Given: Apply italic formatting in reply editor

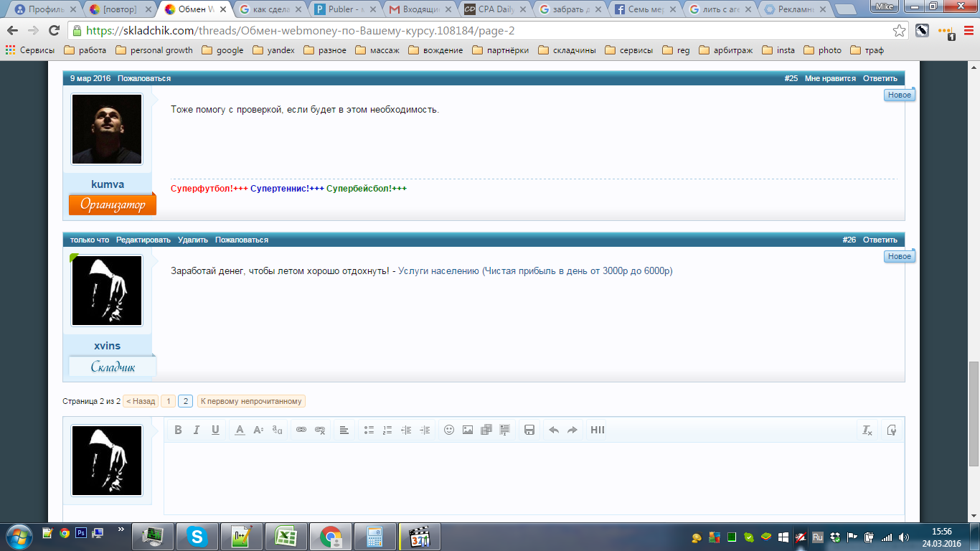Looking at the screenshot, I should [x=197, y=430].
